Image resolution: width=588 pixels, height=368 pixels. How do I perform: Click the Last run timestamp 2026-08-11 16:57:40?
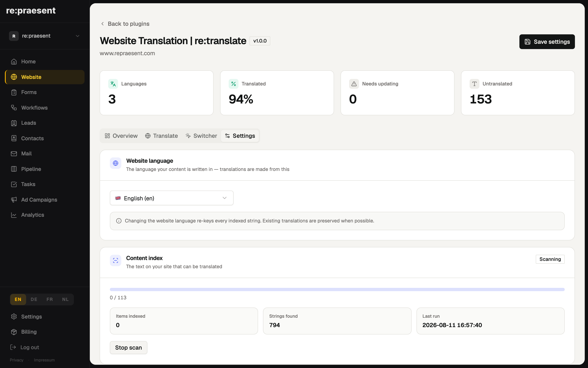[x=452, y=325]
